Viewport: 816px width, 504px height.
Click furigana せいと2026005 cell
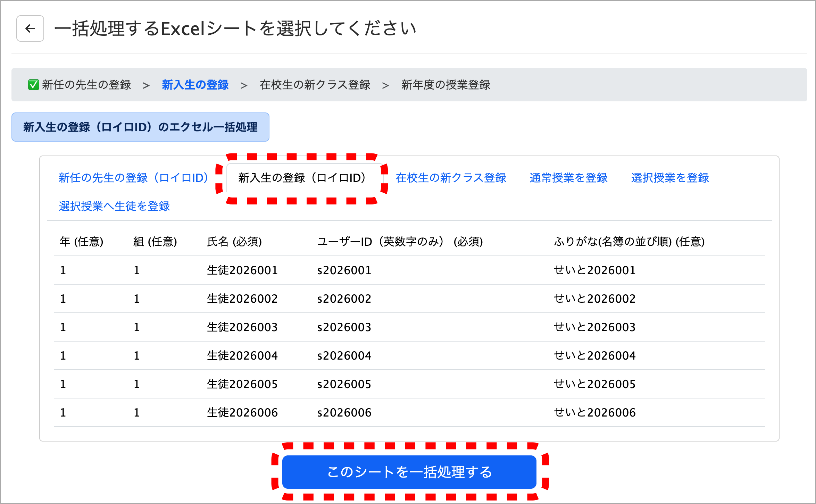594,384
